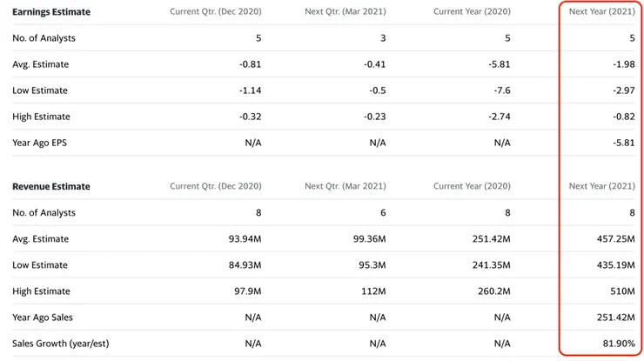Click the Year Ago EPS row label
The width and height of the screenshot is (644, 361).
tap(39, 143)
